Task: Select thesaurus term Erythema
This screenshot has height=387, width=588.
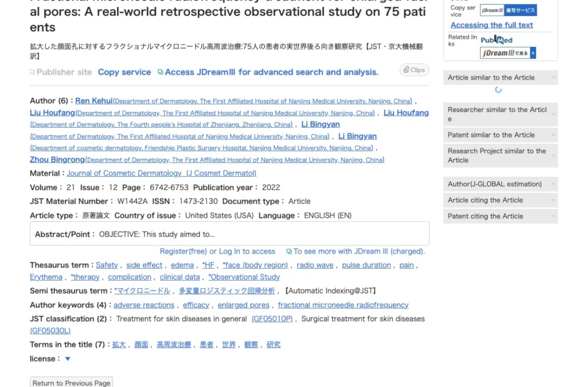Action: [46, 277]
